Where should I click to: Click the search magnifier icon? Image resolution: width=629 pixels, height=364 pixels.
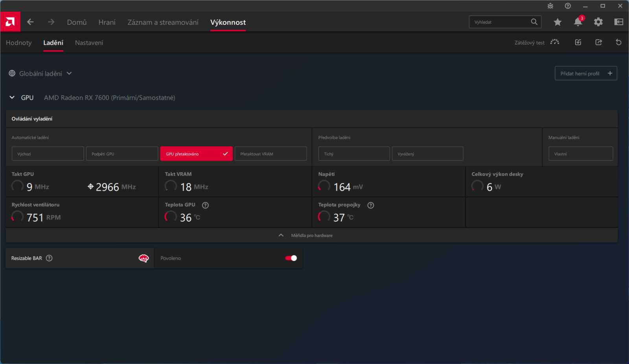[534, 22]
